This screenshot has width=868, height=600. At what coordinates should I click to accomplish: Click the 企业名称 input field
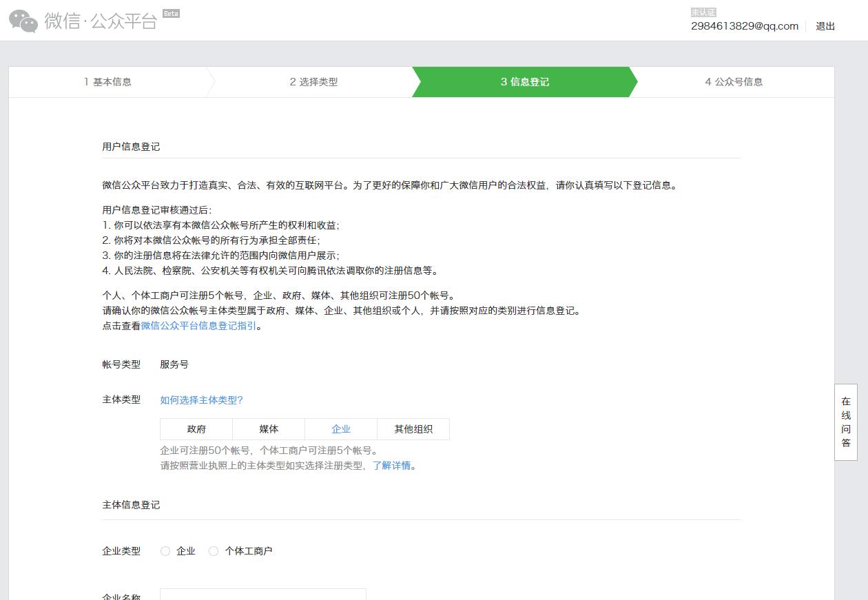262,594
